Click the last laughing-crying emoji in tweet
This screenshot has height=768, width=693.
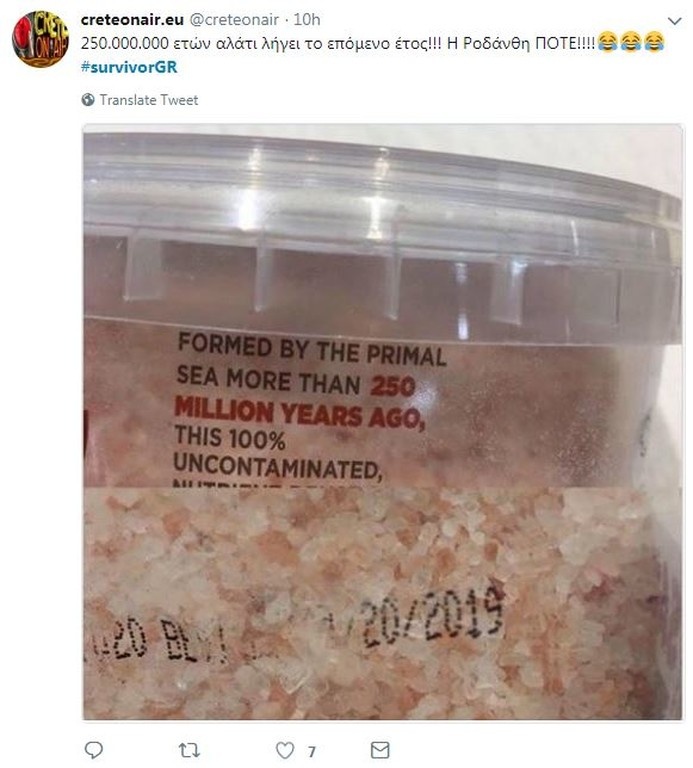click(654, 42)
